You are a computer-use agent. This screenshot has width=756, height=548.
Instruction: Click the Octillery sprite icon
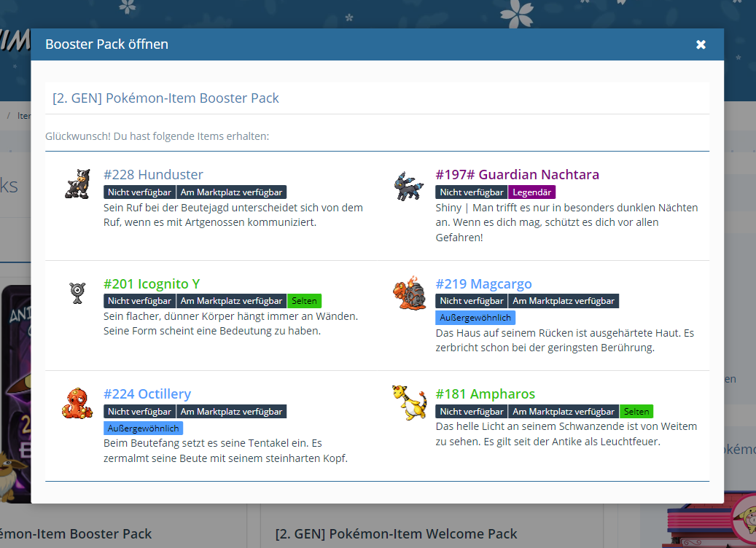(x=77, y=404)
